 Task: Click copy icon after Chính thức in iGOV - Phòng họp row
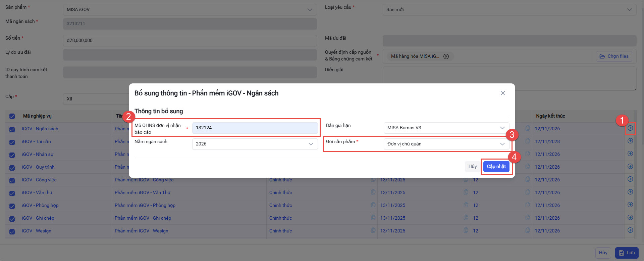(373, 205)
